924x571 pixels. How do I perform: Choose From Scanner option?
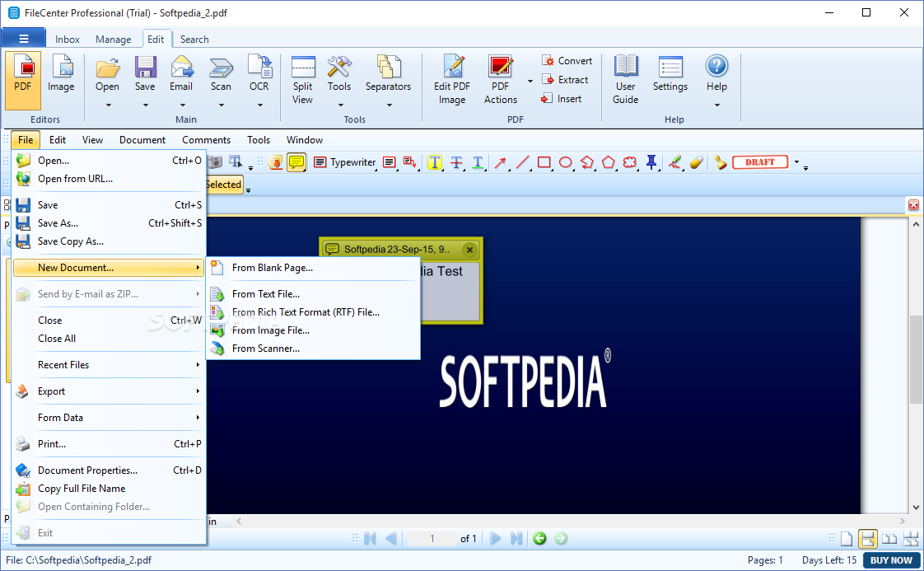click(x=314, y=349)
